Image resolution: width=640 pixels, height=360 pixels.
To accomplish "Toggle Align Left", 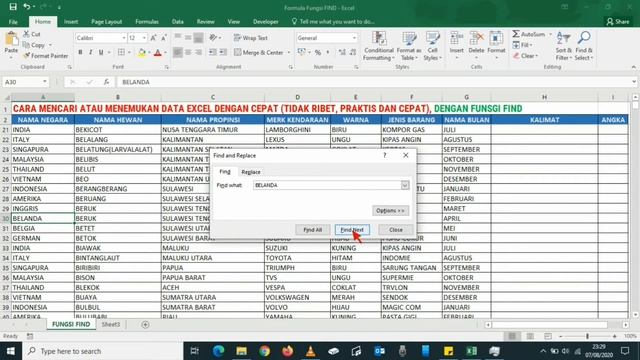I will click(178, 52).
